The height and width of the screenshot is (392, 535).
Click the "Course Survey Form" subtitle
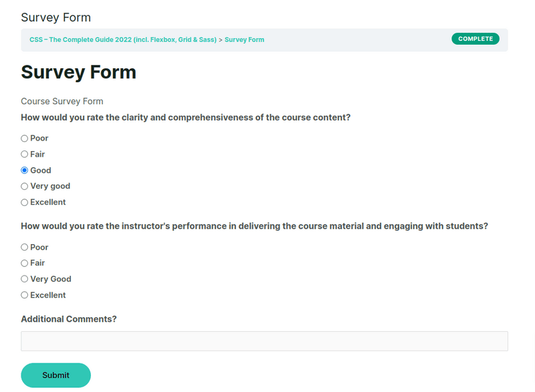point(62,101)
